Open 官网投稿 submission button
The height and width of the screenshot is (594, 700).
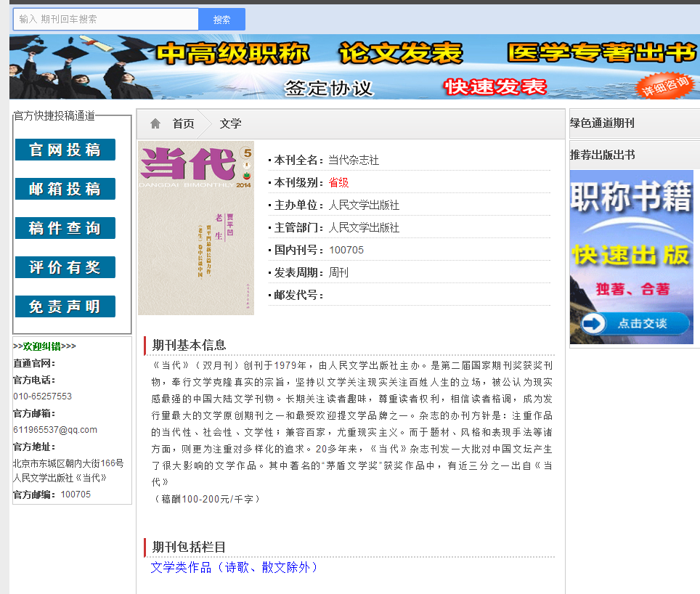coord(65,150)
